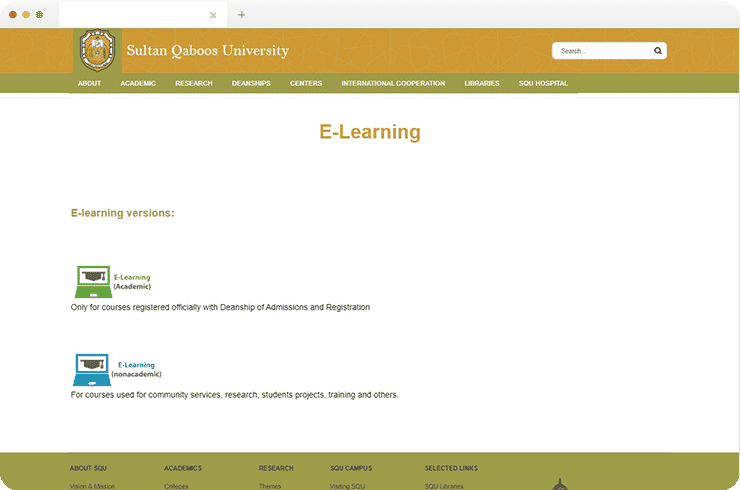The width and height of the screenshot is (740, 490).
Task: Open the INTERNATIONAL COOPERATION menu
Action: [x=393, y=83]
